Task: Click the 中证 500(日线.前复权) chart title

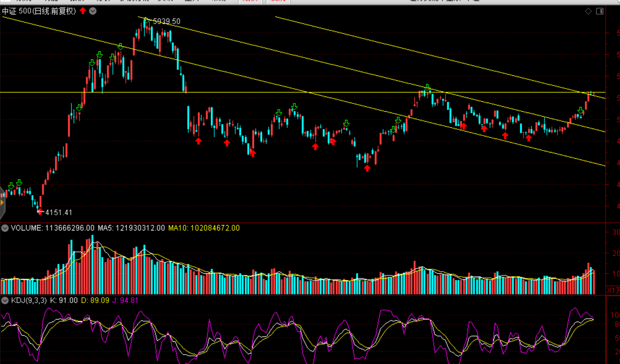Action: 39,11
